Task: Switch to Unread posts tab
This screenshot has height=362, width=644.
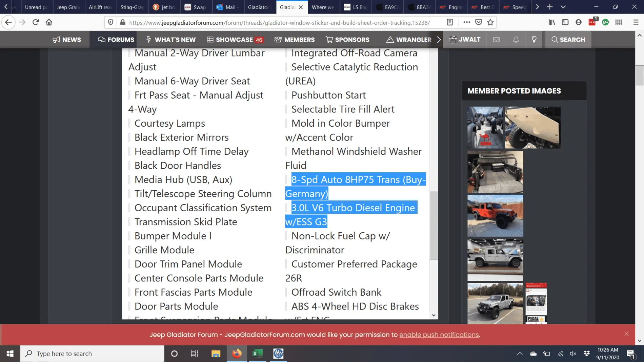Action: coord(37,7)
